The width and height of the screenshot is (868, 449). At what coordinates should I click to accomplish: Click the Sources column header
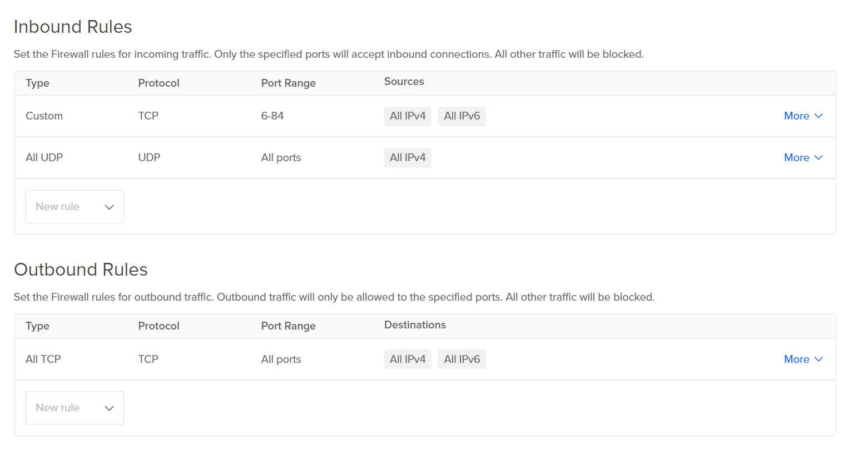click(404, 82)
